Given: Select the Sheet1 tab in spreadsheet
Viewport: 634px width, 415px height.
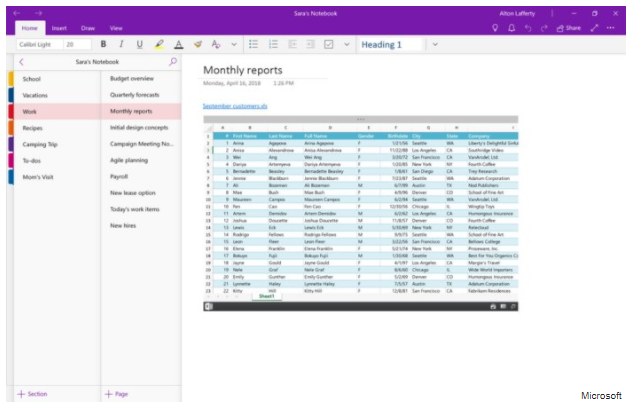Looking at the screenshot, I should pos(266,296).
